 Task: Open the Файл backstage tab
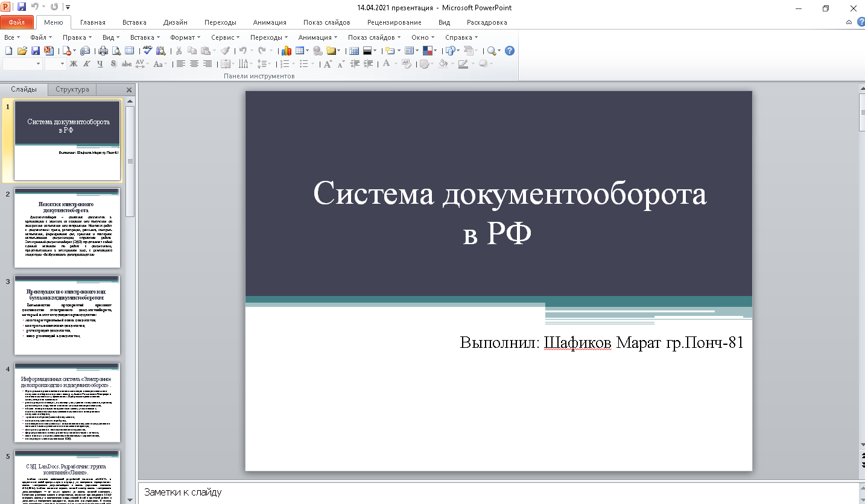(x=16, y=22)
